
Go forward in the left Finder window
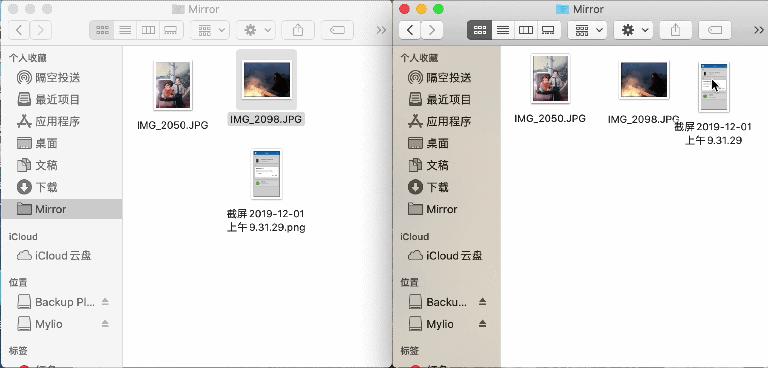(41, 30)
